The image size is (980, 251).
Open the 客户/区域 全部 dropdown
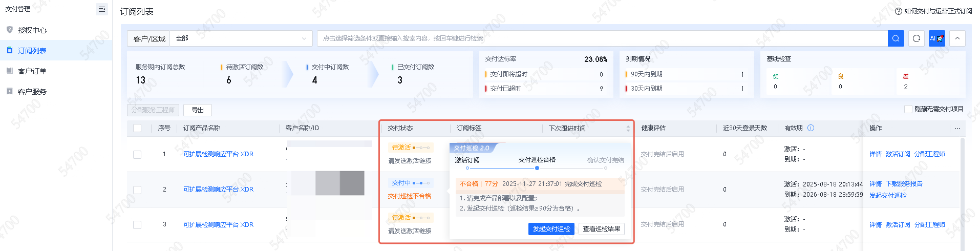(x=241, y=38)
